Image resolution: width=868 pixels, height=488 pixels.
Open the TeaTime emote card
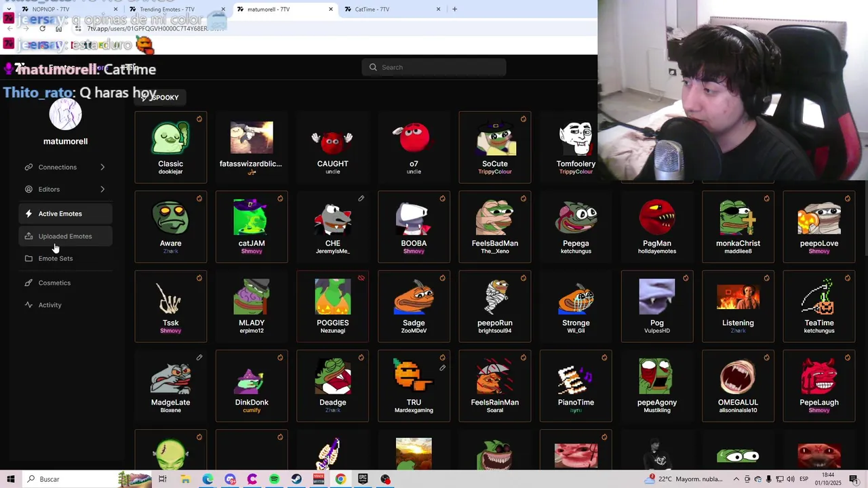(819, 306)
